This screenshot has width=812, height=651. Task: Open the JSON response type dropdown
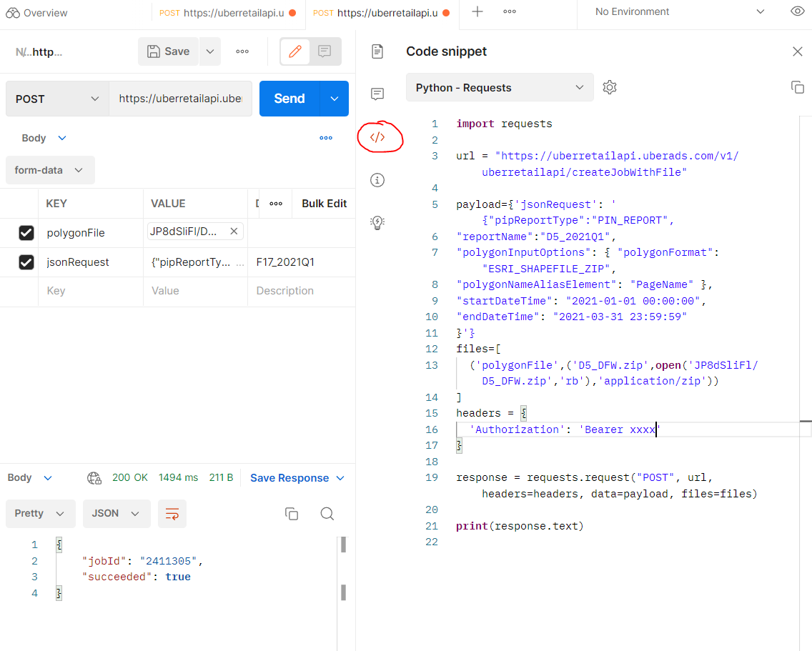117,514
